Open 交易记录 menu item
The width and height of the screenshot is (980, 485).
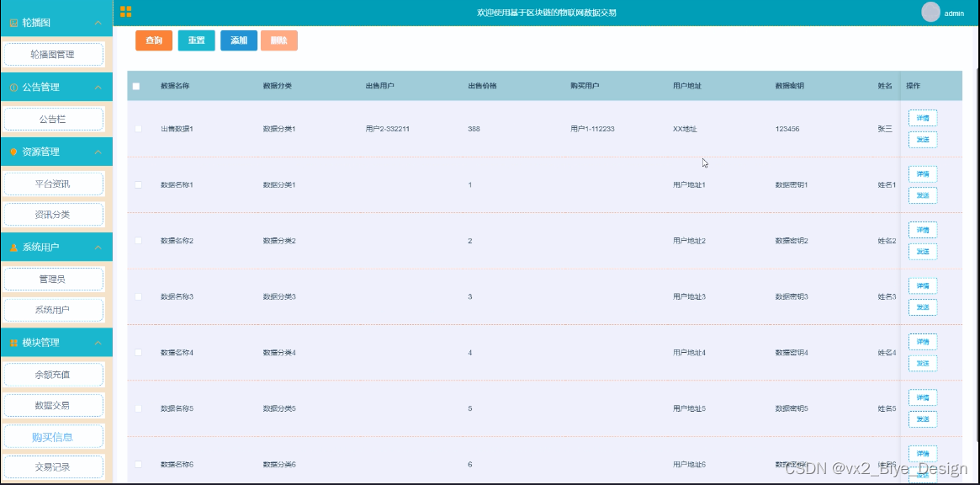[x=53, y=466]
